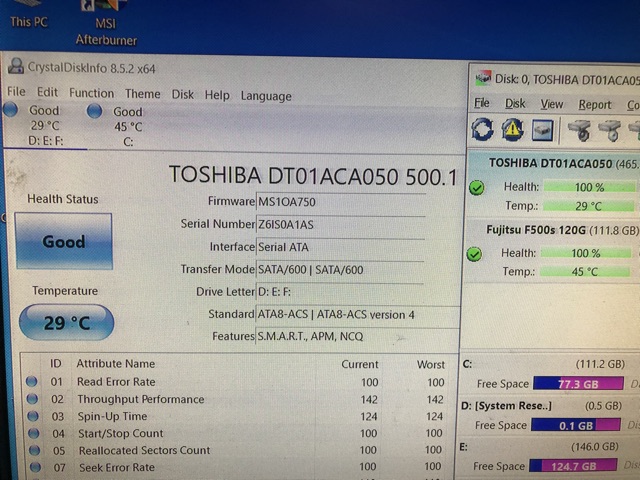Open the Theme menu
Screen dimensions: 640x480
[x=142, y=94]
